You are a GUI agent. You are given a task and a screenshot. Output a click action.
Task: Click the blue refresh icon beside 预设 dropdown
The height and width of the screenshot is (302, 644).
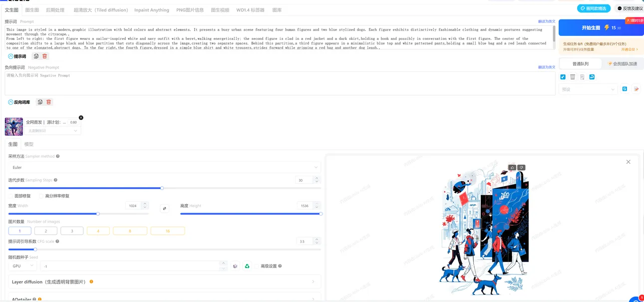(x=625, y=89)
